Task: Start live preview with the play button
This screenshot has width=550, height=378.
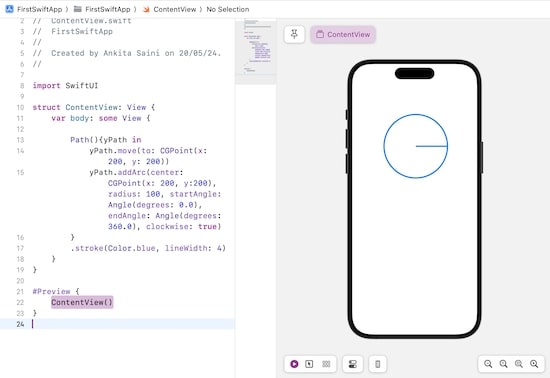Action: pos(294,364)
